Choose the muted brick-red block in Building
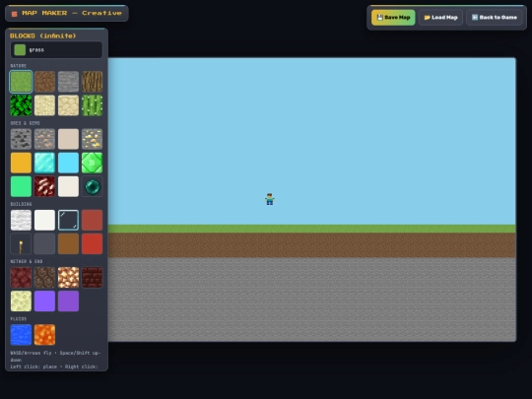This screenshot has width=532, height=399. click(92, 221)
